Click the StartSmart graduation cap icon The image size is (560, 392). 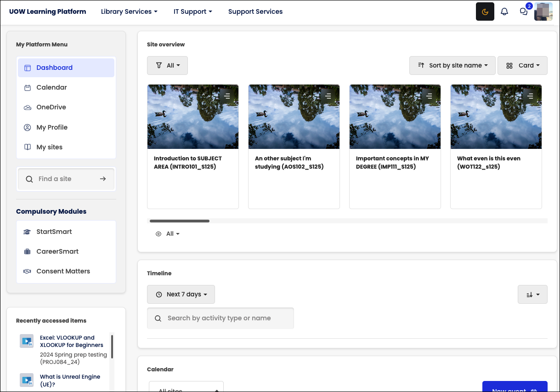[x=27, y=232]
